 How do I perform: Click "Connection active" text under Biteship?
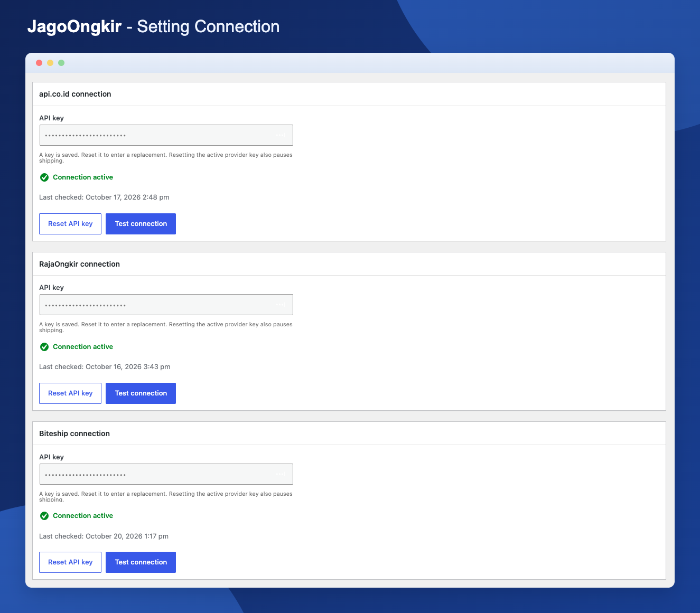click(x=83, y=516)
